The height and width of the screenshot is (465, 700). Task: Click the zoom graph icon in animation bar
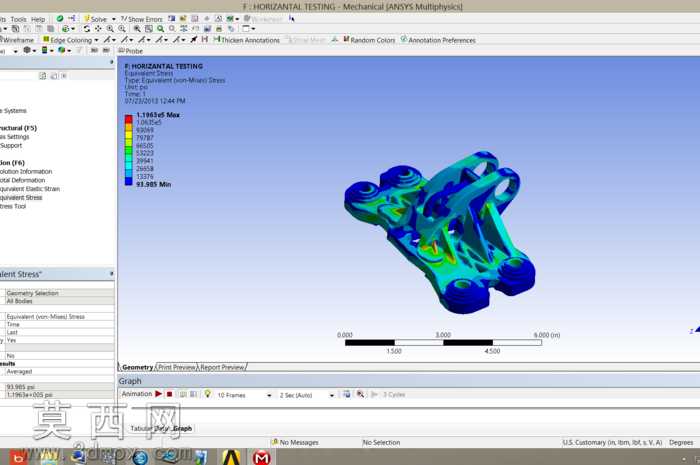point(360,394)
